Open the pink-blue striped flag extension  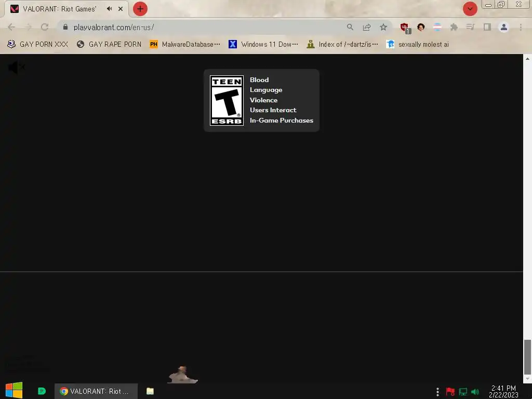tap(437, 27)
